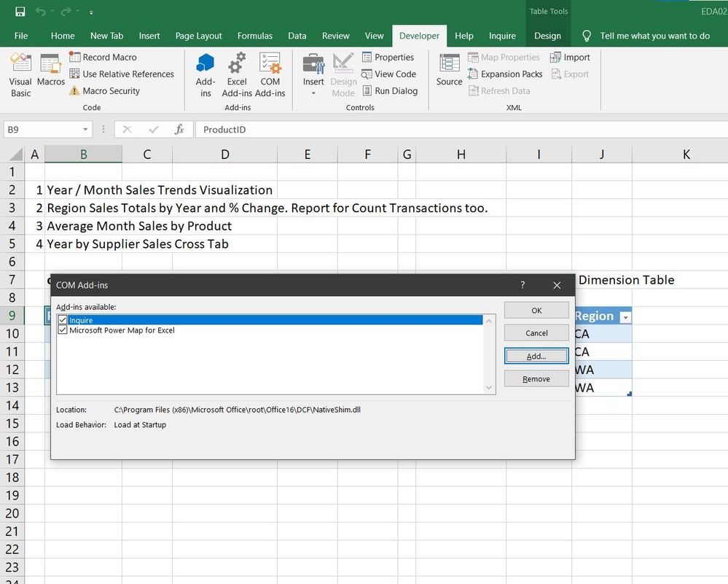Screen dimensions: 728x584
Task: Open the Macros dialog
Action: coord(50,70)
